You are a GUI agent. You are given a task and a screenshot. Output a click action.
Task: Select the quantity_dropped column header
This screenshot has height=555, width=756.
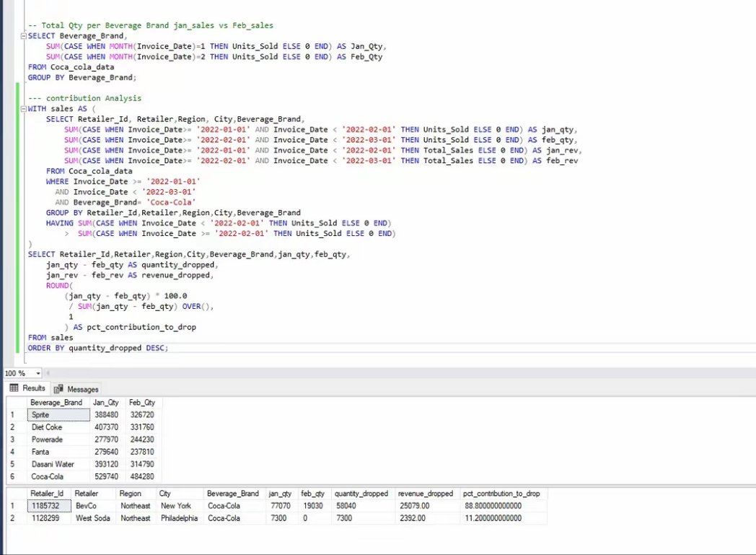tap(361, 494)
